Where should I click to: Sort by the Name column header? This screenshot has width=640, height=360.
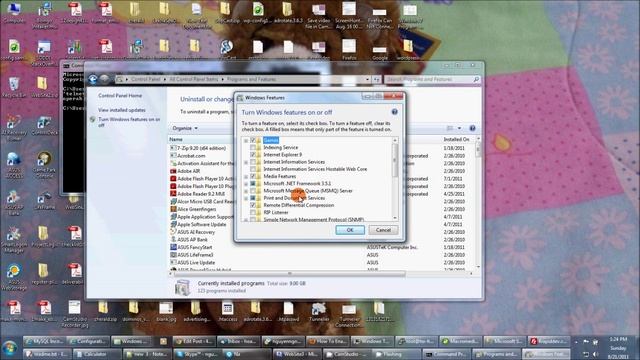tap(176, 140)
